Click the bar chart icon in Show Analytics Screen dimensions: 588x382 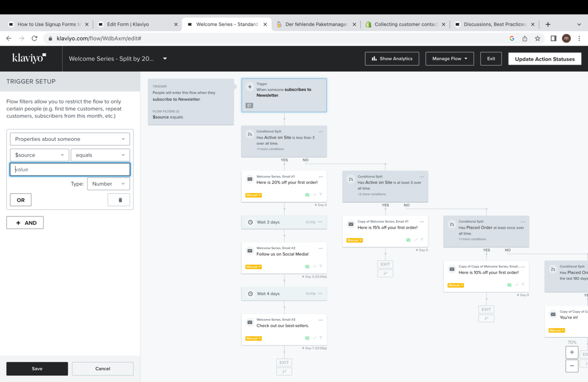[x=374, y=59]
